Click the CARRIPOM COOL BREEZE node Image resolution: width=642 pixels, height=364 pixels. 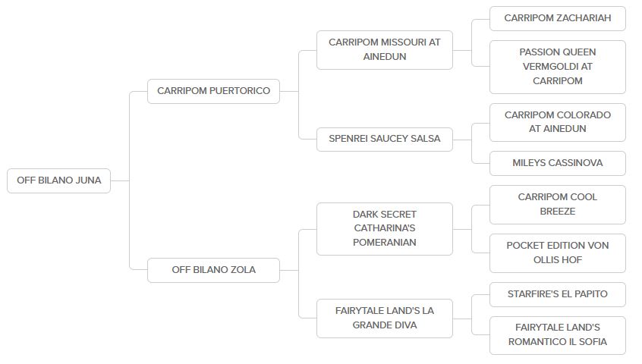pyautogui.click(x=557, y=204)
